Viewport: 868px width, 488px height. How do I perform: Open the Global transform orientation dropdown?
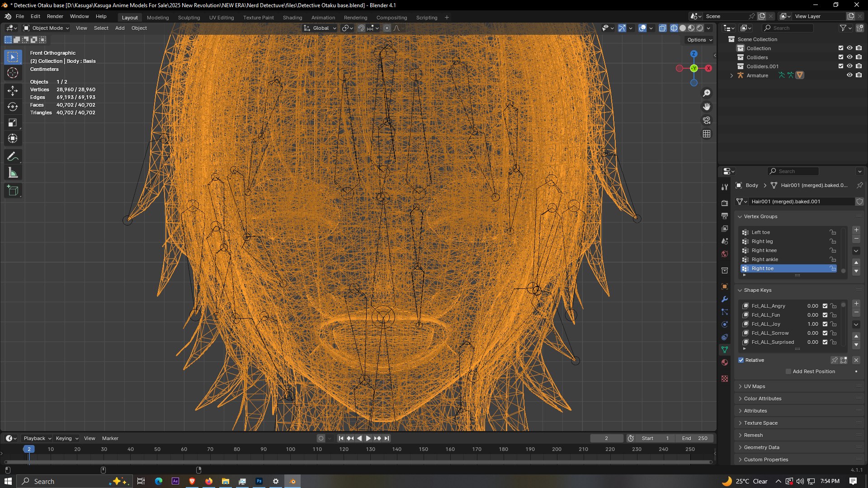pos(320,28)
